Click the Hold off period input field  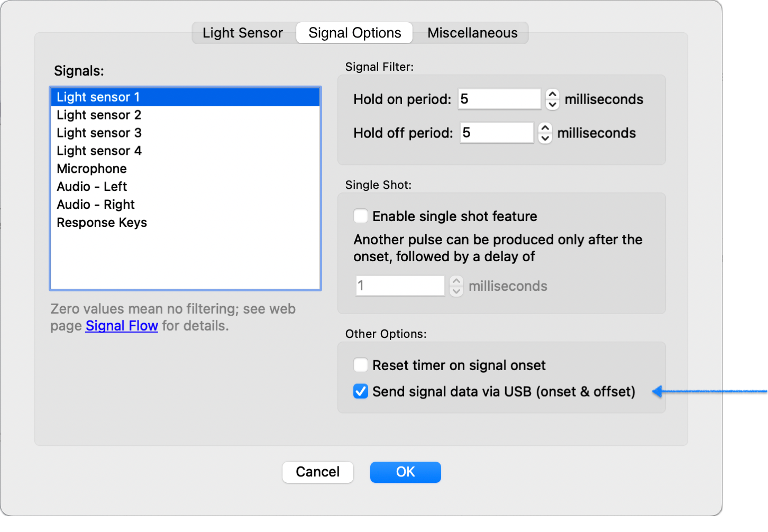coord(496,133)
